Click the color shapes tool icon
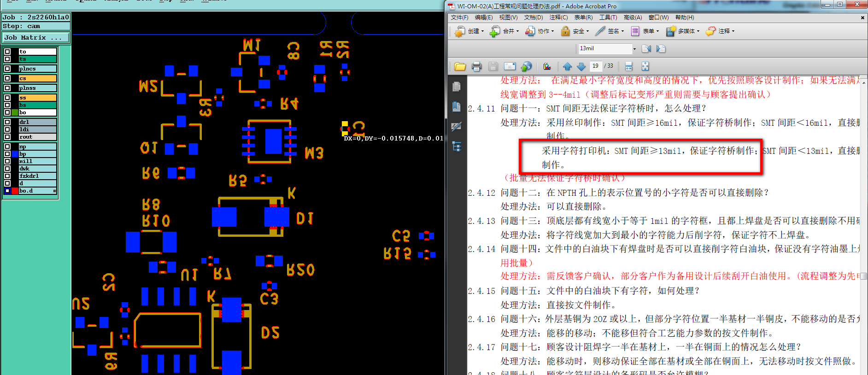The width and height of the screenshot is (868, 375). pos(547,66)
